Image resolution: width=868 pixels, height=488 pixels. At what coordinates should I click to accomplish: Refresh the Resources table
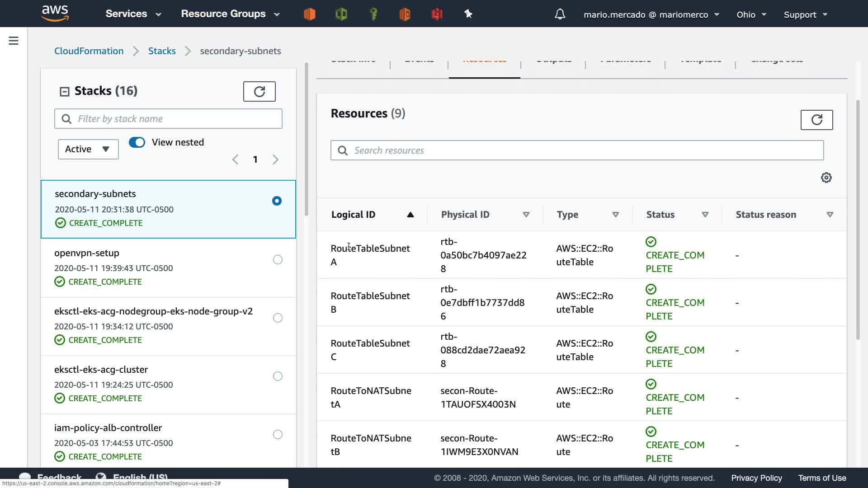(x=816, y=120)
